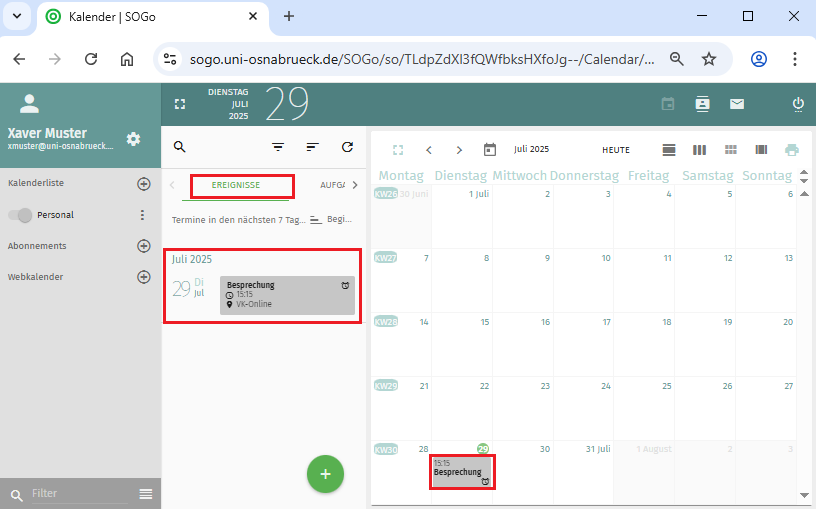The image size is (816, 509).
Task: Switch to week view icon
Action: click(x=699, y=150)
